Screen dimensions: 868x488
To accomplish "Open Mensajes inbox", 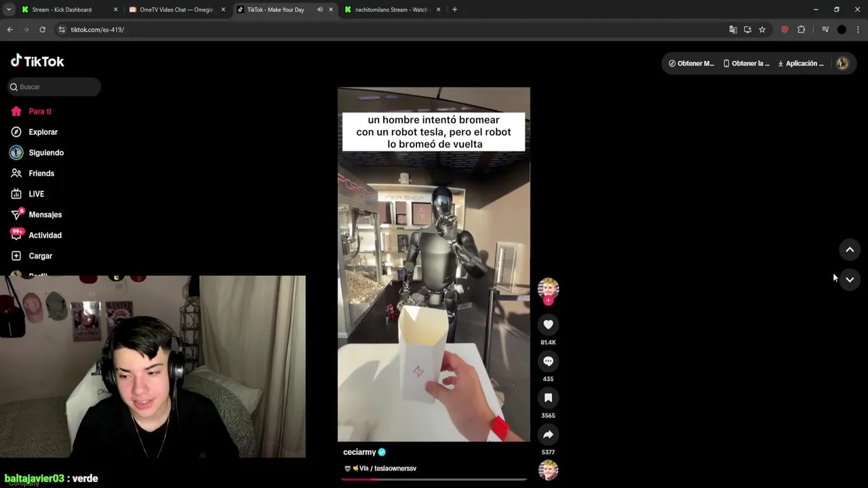I will click(x=37, y=215).
